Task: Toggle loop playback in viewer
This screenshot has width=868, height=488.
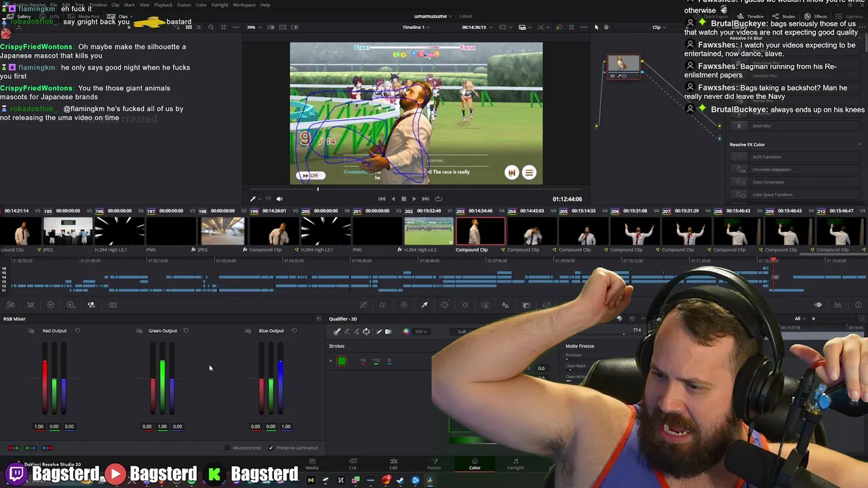Action: click(x=439, y=199)
